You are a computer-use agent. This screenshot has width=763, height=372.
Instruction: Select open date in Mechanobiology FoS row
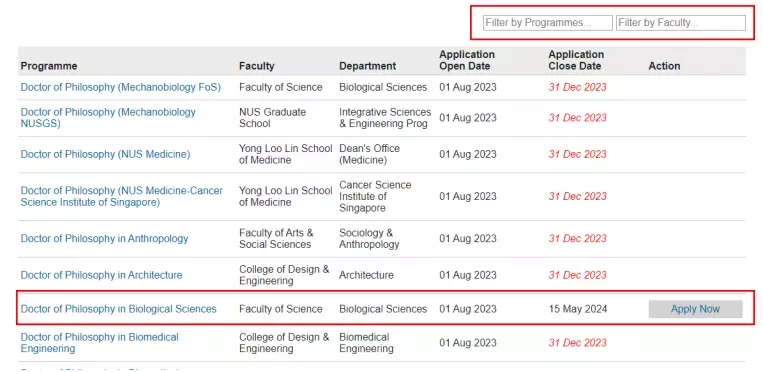468,87
